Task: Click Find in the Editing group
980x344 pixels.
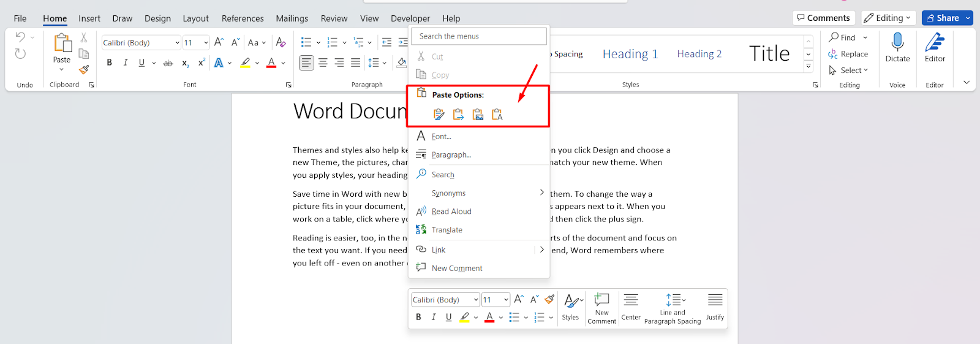Action: (x=842, y=37)
